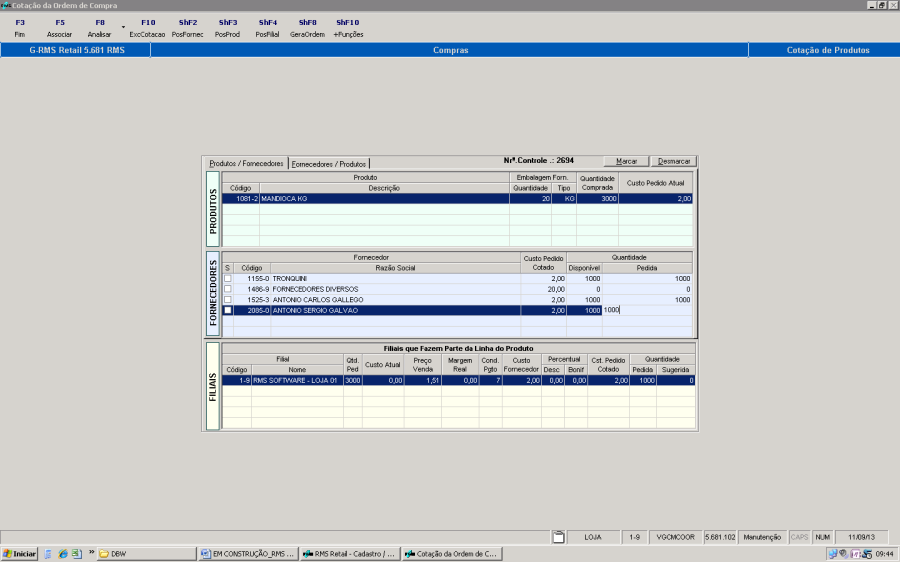
Task: Click the ShF4 PosFilial toolbar button
Action: pyautogui.click(x=267, y=27)
